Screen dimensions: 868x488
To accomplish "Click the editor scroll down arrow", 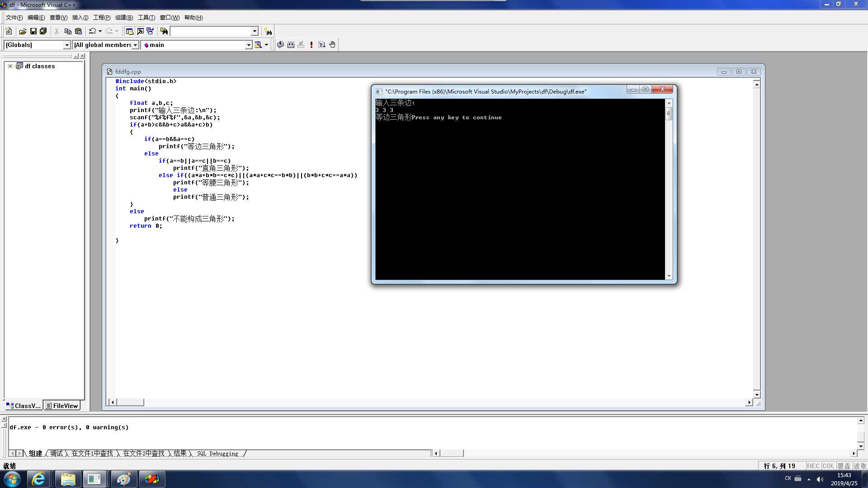I will [756, 394].
